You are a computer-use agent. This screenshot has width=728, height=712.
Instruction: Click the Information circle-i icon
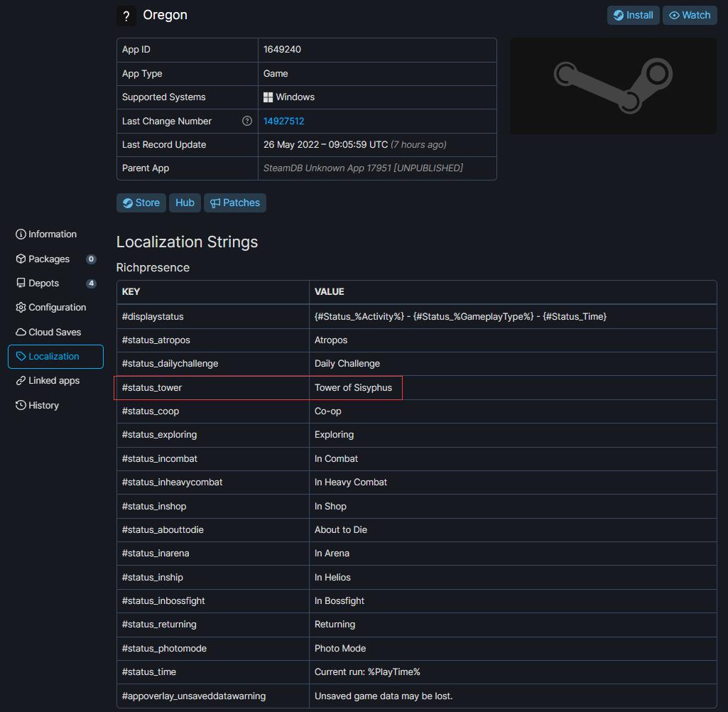pos(21,234)
